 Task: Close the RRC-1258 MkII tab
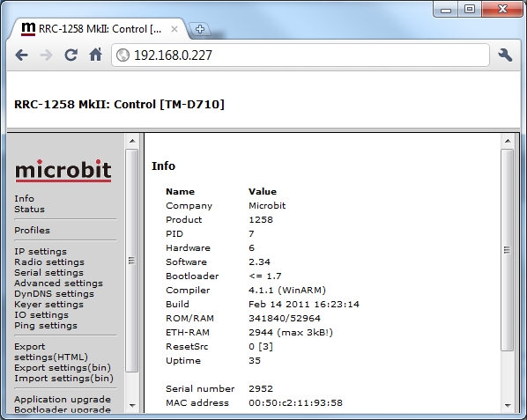(x=174, y=29)
